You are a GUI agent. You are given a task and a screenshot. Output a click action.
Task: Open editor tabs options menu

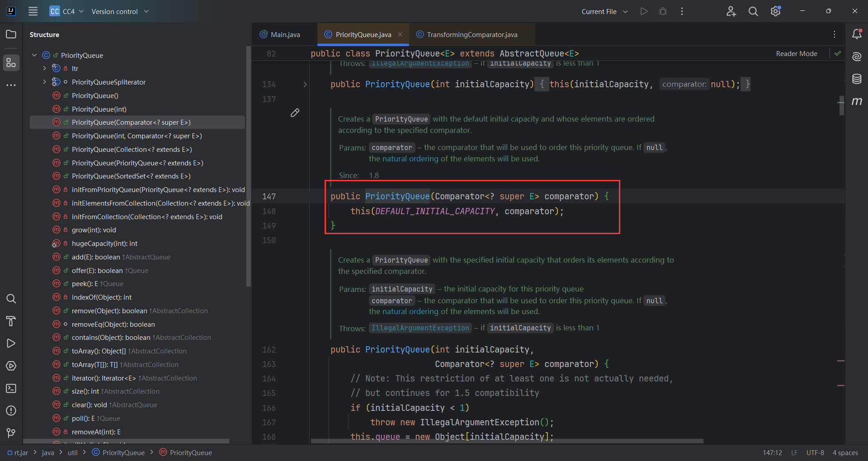click(x=835, y=34)
